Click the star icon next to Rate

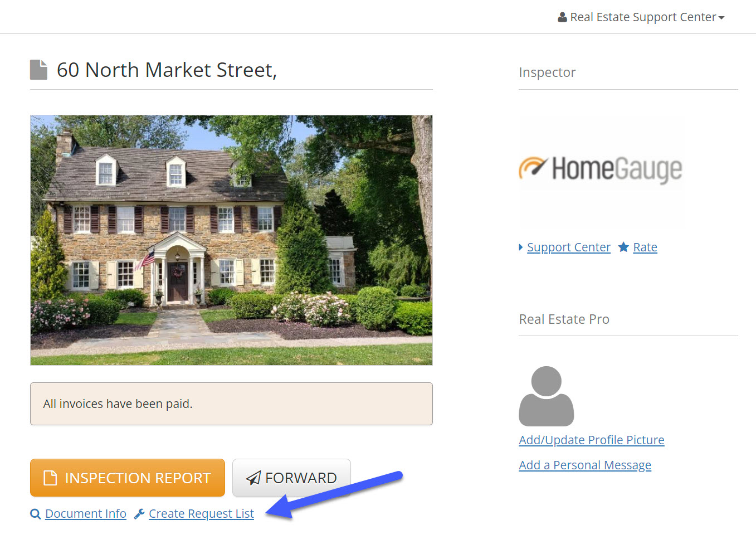[623, 247]
